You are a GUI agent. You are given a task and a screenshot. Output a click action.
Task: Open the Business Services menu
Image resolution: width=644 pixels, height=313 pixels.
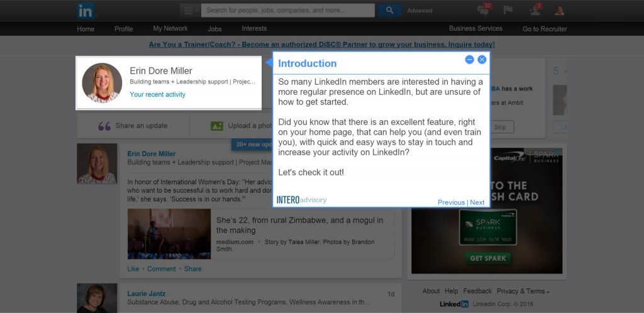coord(475,29)
